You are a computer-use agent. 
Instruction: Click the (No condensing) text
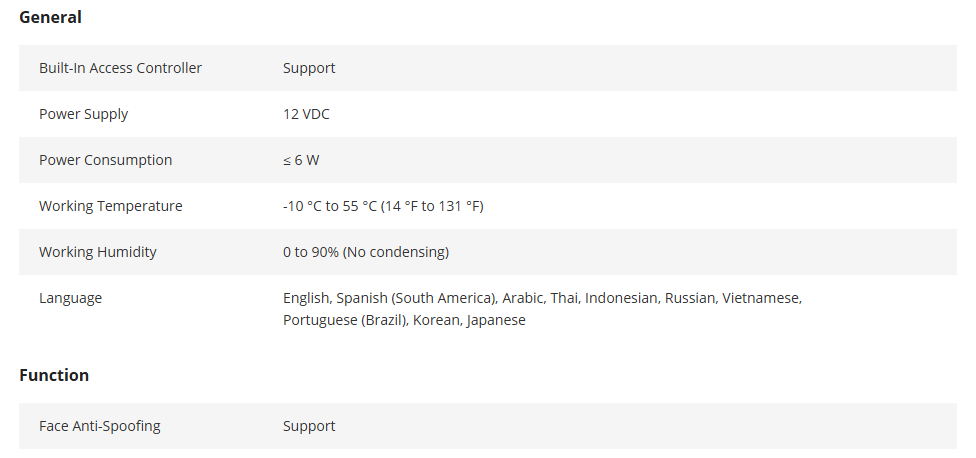(396, 252)
